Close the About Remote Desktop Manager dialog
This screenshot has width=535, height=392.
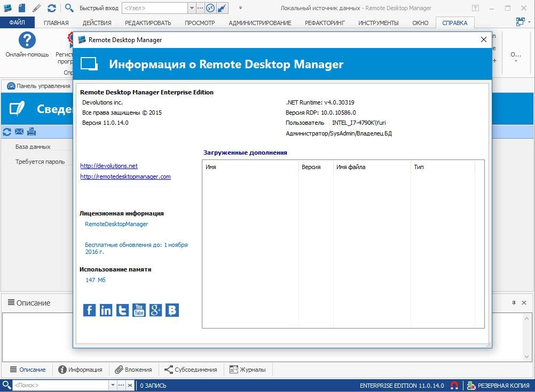coord(484,39)
